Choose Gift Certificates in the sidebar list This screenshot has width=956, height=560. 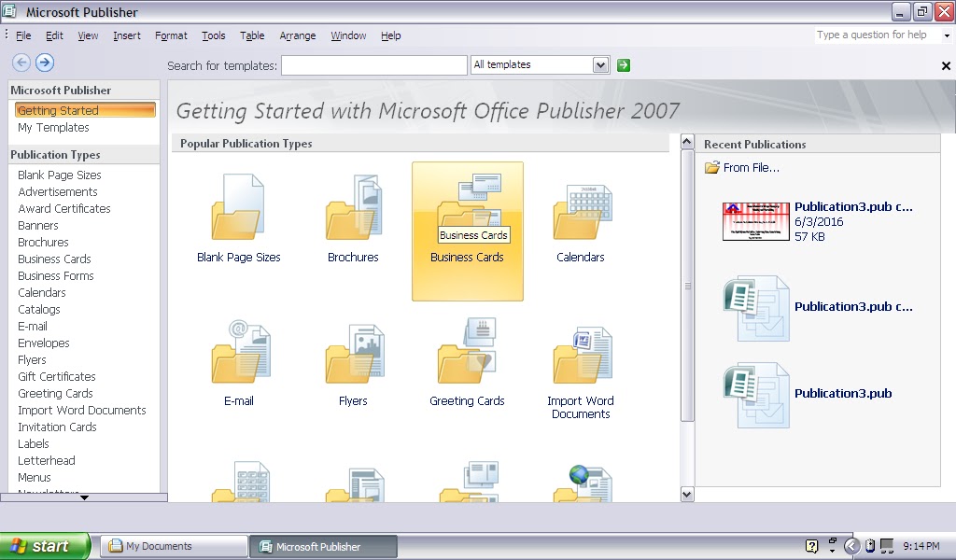pyautogui.click(x=57, y=376)
